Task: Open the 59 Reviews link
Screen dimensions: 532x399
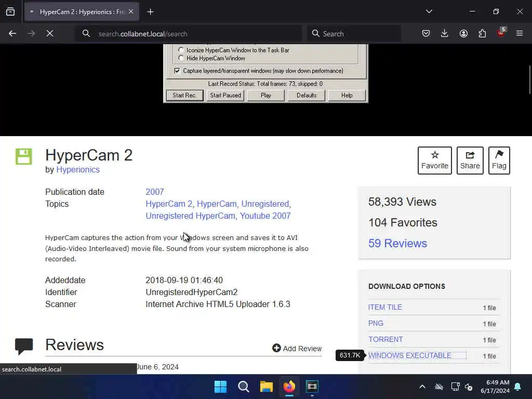Action: tap(397, 243)
